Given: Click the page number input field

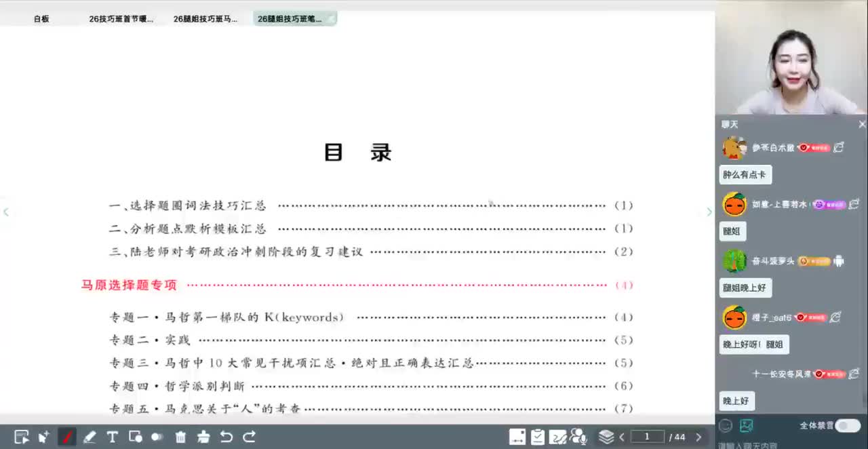Looking at the screenshot, I should 648,437.
